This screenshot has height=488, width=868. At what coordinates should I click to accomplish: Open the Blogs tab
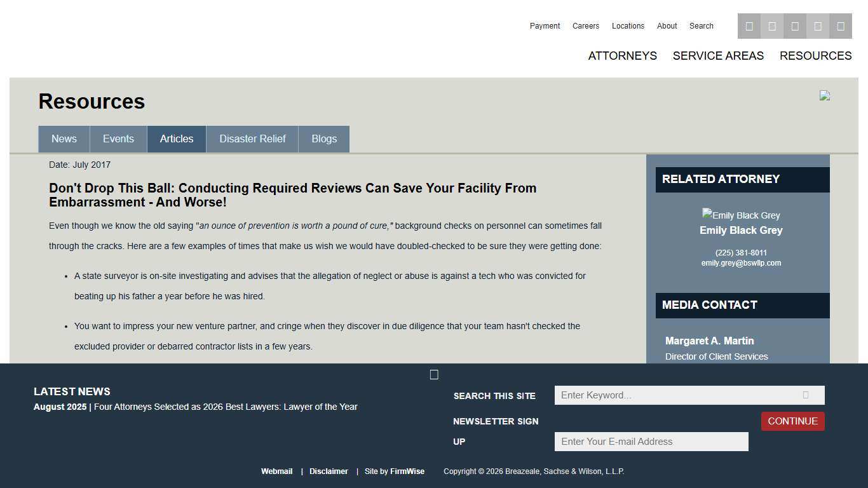pos(324,139)
